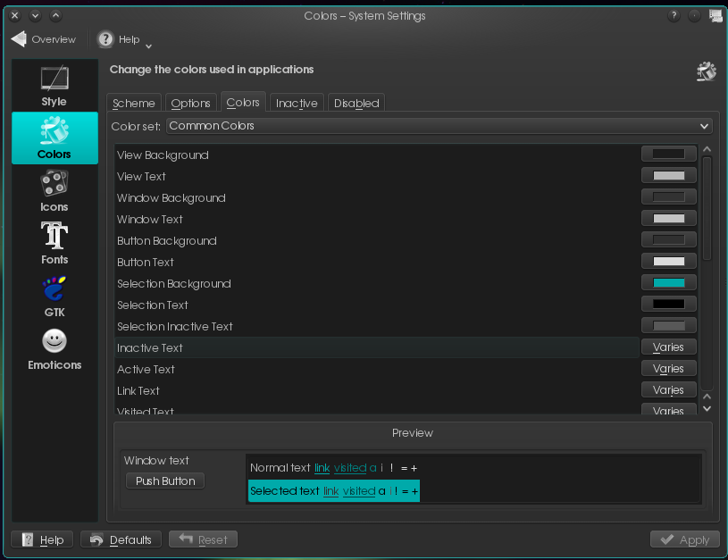Viewport: 728px width, 560px height.
Task: Switch to the Disabled tab
Action: (356, 103)
